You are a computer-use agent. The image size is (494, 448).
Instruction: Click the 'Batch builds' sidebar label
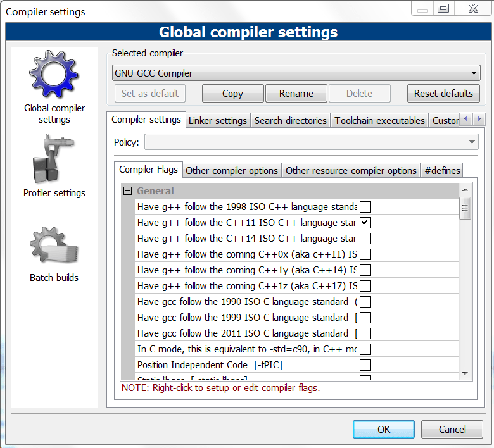54,277
